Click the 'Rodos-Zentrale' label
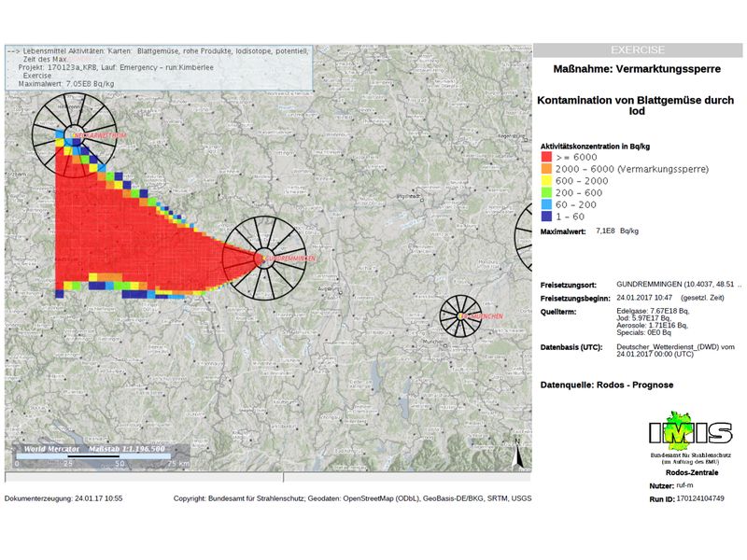Viewport: 747px width, 560px height. coord(692,472)
